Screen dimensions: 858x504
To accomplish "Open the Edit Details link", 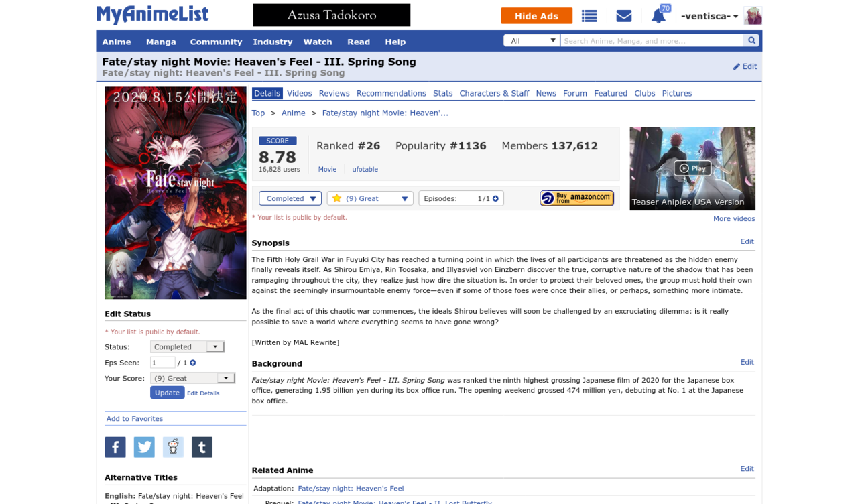I will click(x=203, y=393).
